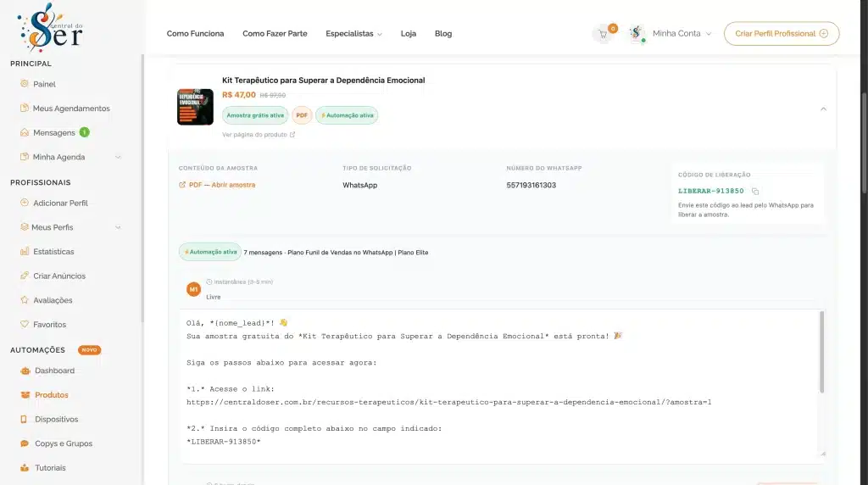This screenshot has width=868, height=485.
Task: Click the WhatsApp number 557193161303
Action: tap(531, 185)
